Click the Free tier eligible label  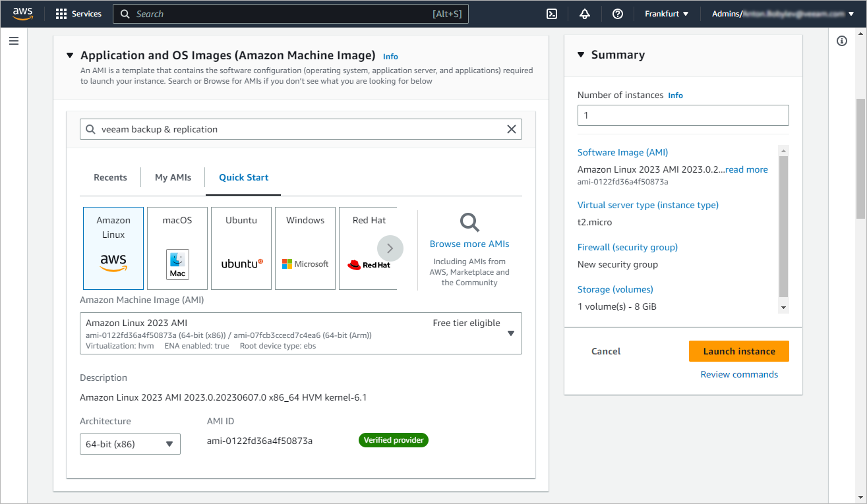click(466, 323)
